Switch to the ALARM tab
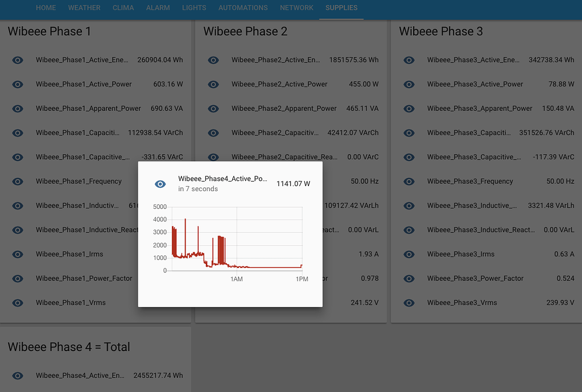The image size is (582, 392). point(158,8)
